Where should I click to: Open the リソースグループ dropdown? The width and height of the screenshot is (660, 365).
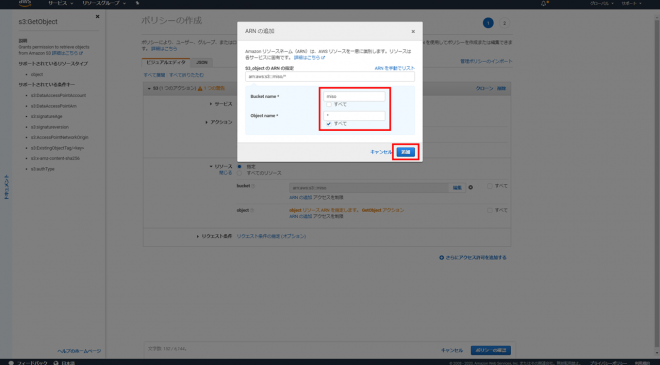click(104, 3)
